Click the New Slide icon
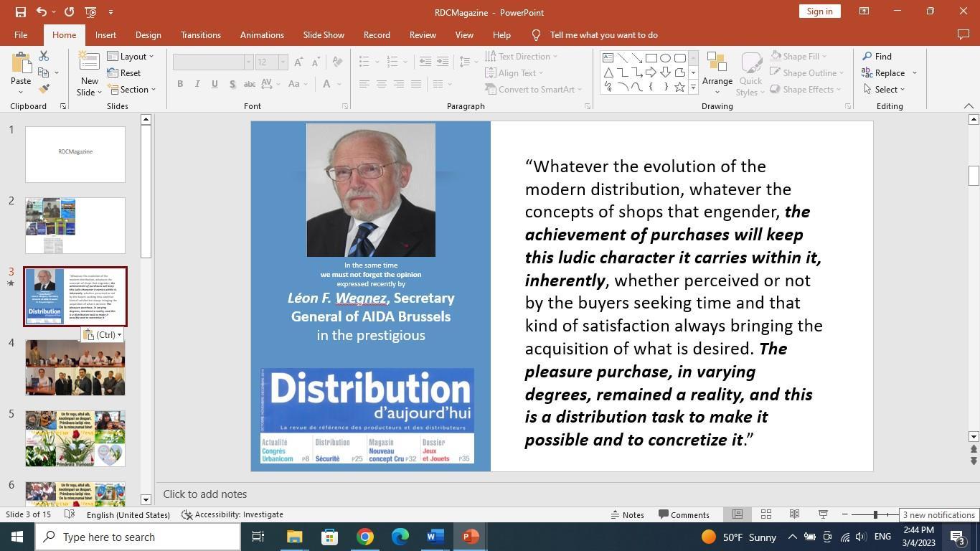980x551 pixels. 89,65
